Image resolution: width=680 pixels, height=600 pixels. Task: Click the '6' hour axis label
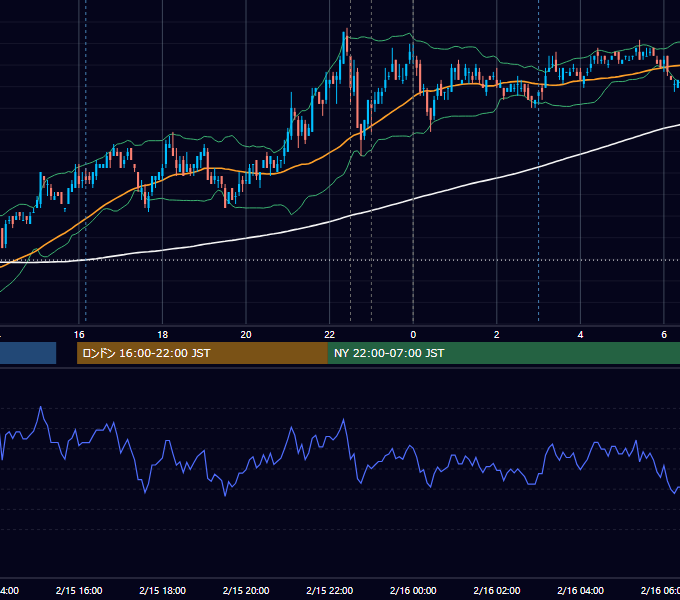point(664,335)
